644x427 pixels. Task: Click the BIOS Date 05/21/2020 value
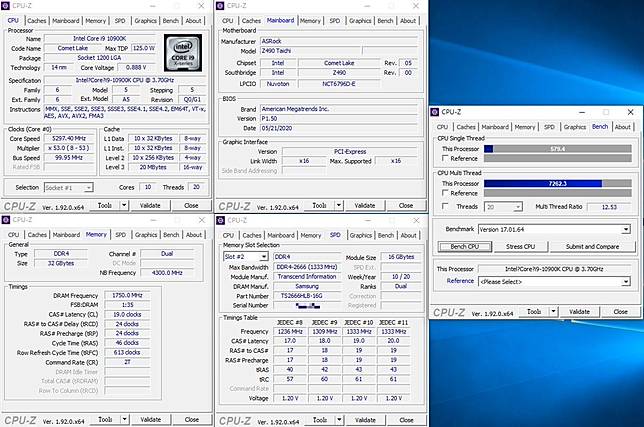(339, 128)
